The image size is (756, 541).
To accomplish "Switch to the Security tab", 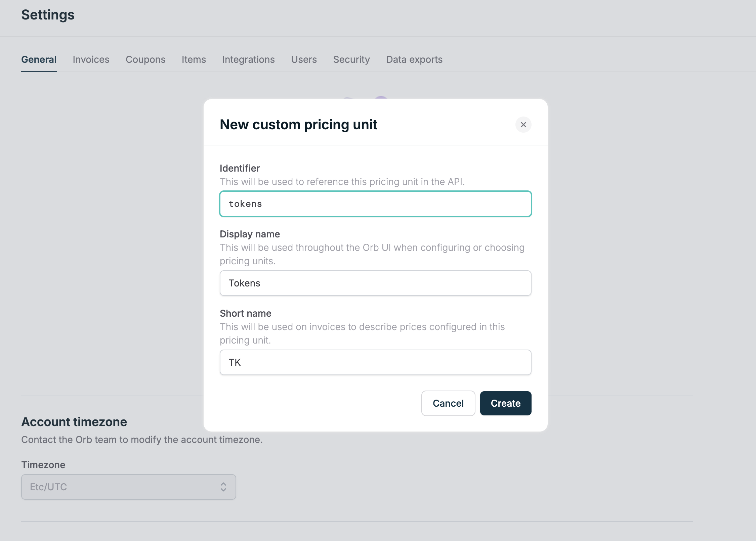I will click(351, 59).
